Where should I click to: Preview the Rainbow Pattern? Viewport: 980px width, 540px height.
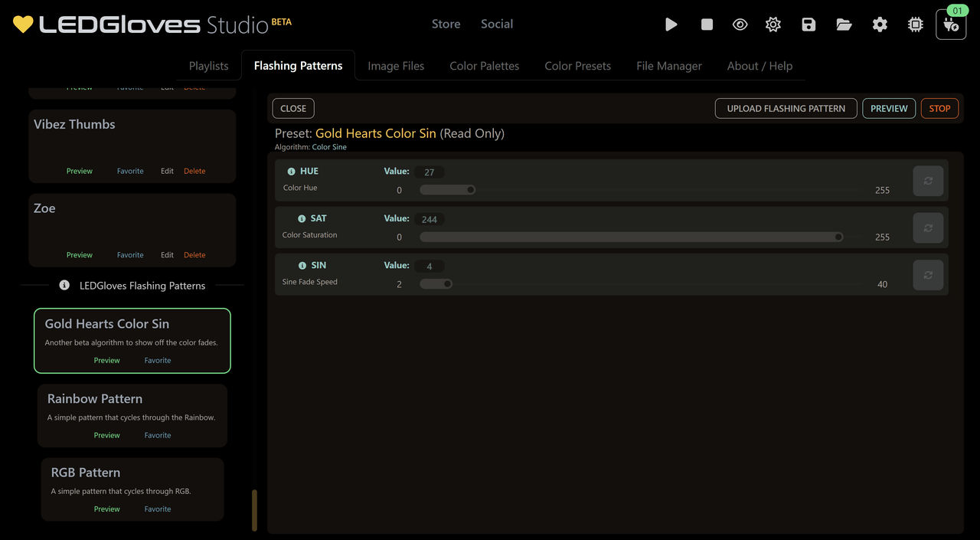click(107, 435)
